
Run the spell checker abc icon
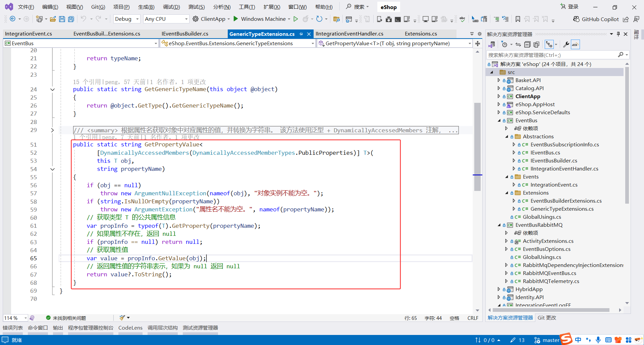[x=462, y=19]
